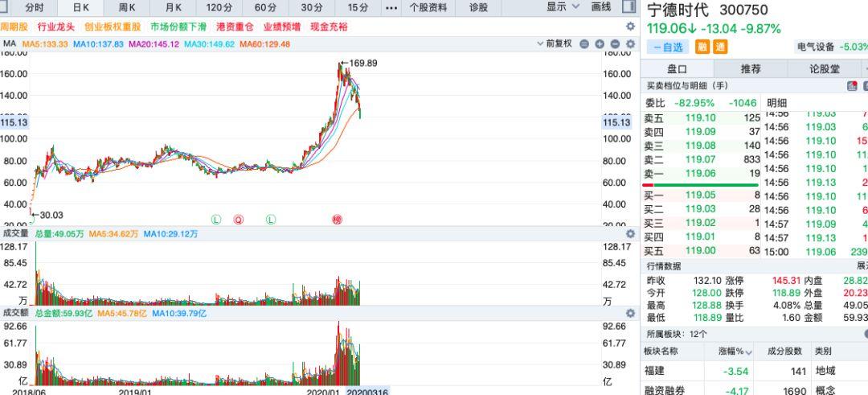Viewport: 868px width, 395px height.
Task: Select 周K period tab
Action: coord(127,7)
